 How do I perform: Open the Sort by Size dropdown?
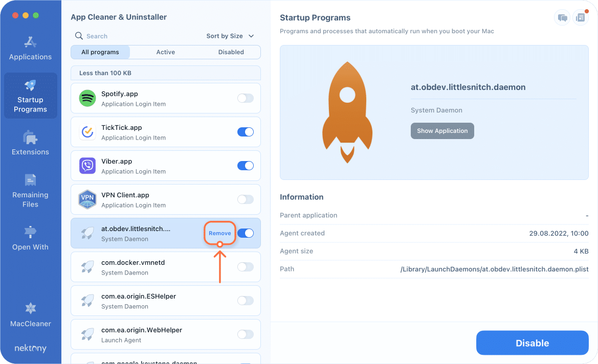230,36
